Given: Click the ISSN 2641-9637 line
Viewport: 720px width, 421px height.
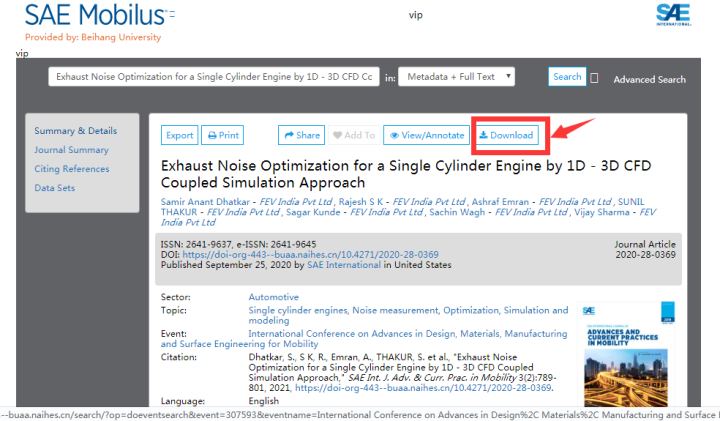Looking at the screenshot, I should 238,244.
